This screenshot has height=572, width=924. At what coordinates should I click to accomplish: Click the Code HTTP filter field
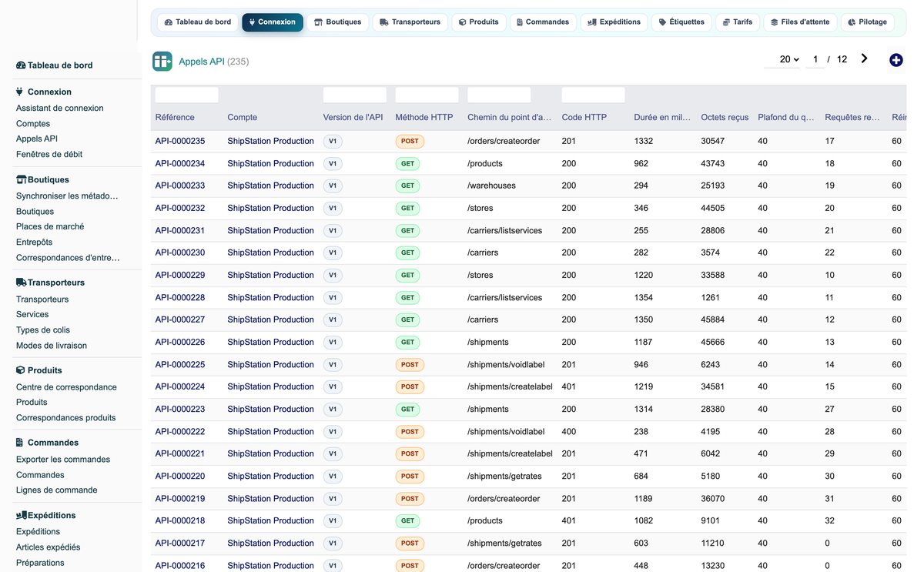pos(593,95)
